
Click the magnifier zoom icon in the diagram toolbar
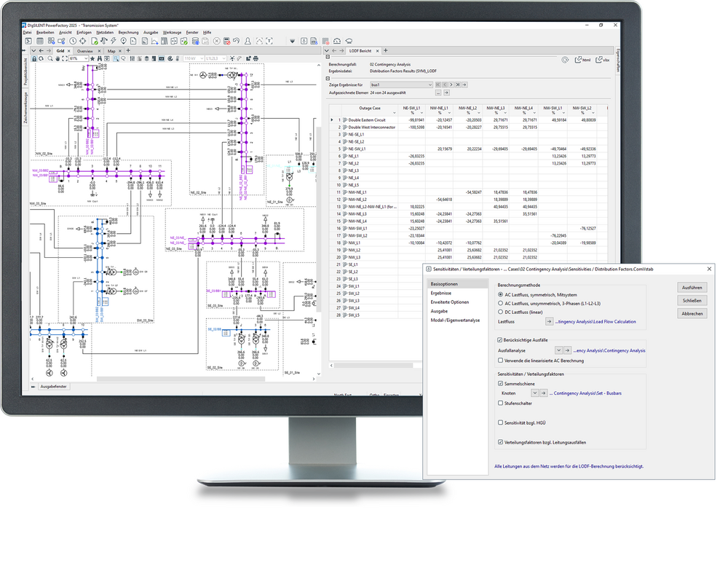tap(50, 58)
